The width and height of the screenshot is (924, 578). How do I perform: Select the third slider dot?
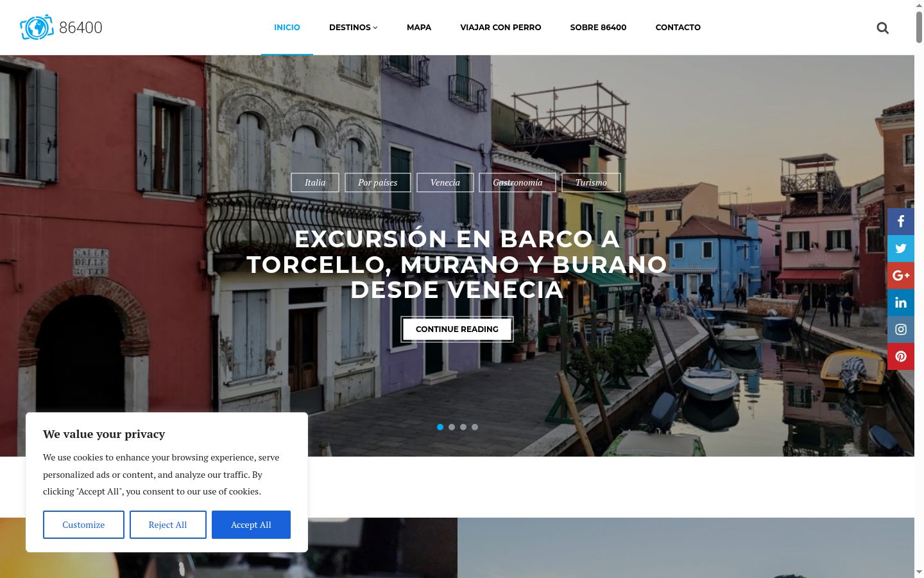tap(463, 427)
